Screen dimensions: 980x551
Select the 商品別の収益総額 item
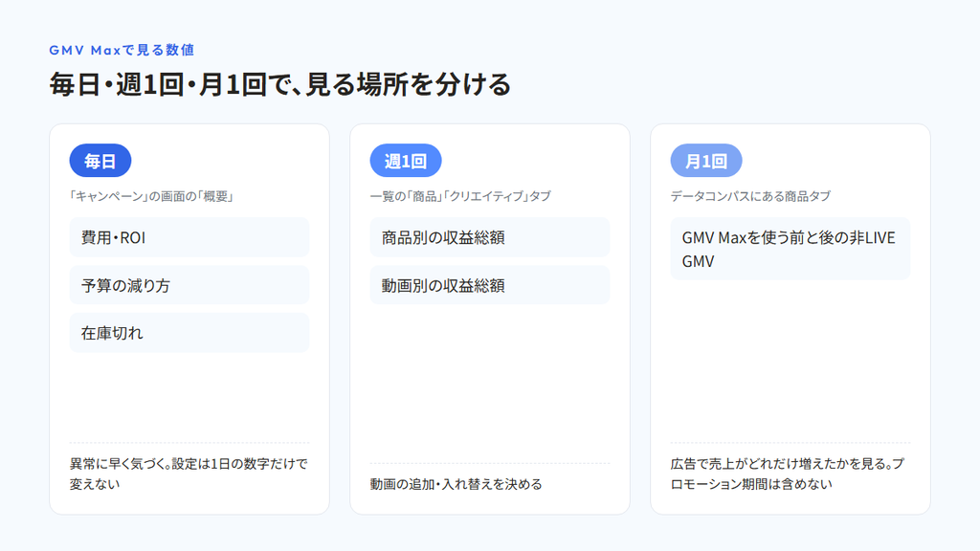click(x=490, y=237)
